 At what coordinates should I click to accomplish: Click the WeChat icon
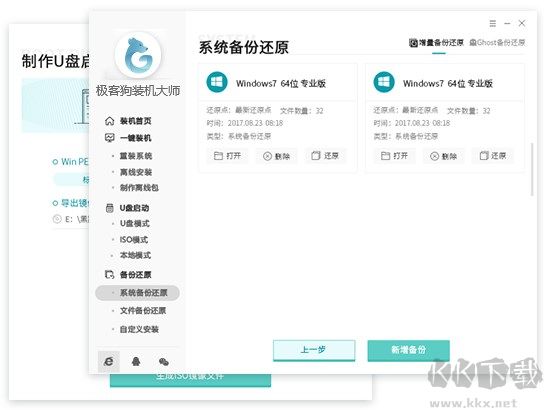click(163, 362)
